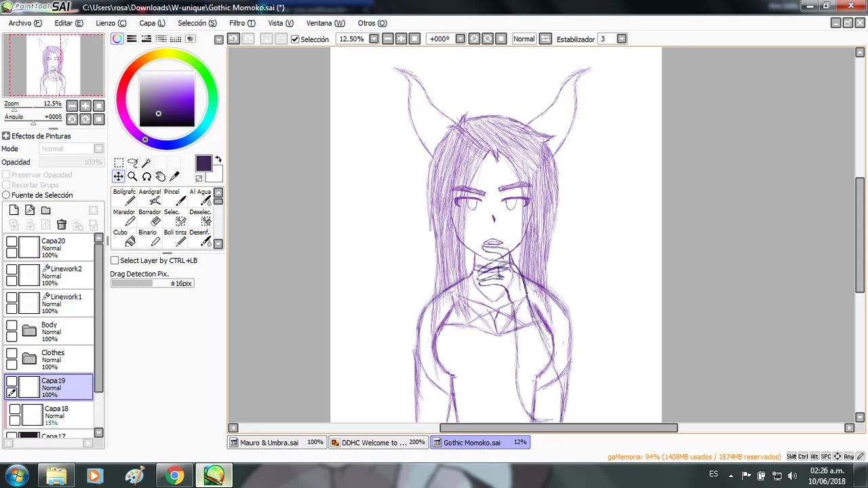Select the Aerógrafo airbrush tool
This screenshot has width=868, height=488.
point(150,197)
